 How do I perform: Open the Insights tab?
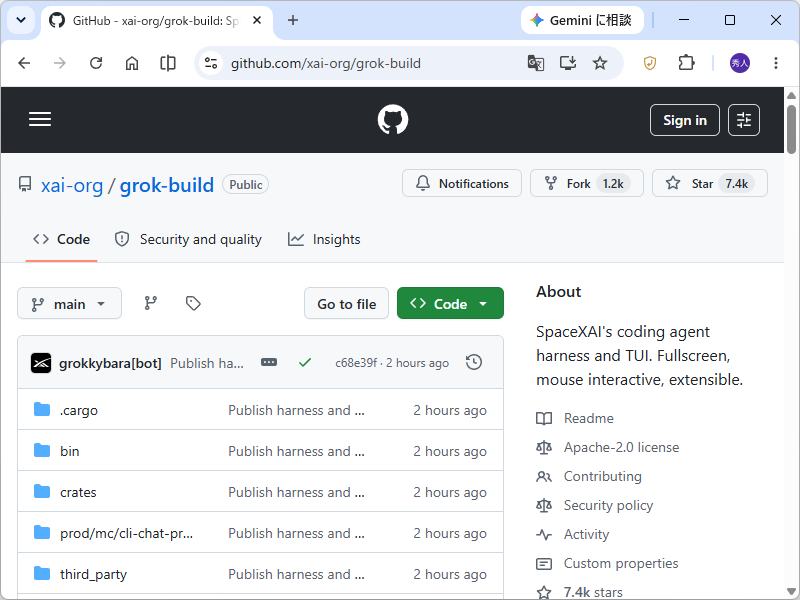pos(324,239)
